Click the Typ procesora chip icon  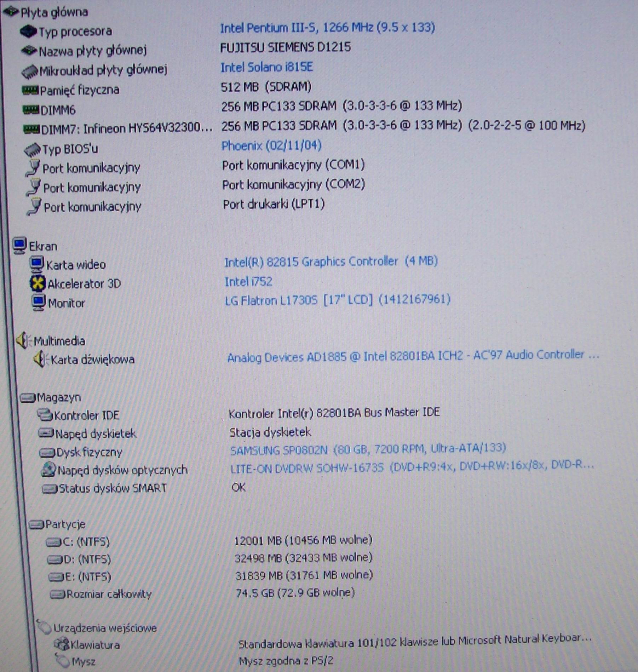pyautogui.click(x=28, y=31)
